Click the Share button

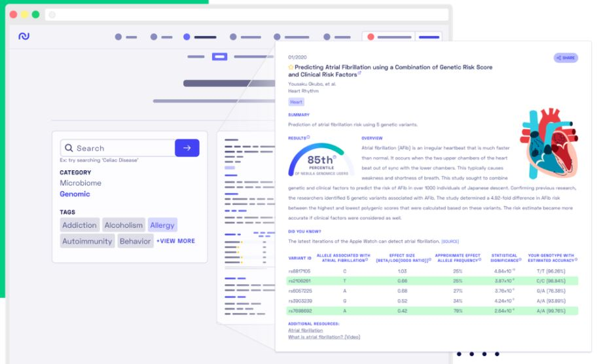566,58
